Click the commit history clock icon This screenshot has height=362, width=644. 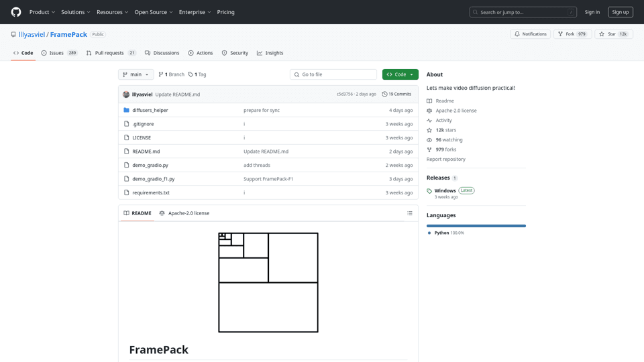click(x=384, y=95)
